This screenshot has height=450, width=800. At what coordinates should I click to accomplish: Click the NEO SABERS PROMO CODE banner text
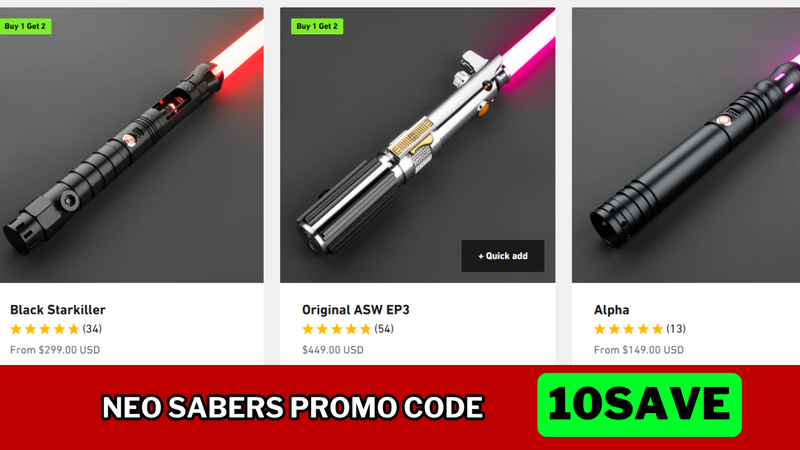point(293,407)
